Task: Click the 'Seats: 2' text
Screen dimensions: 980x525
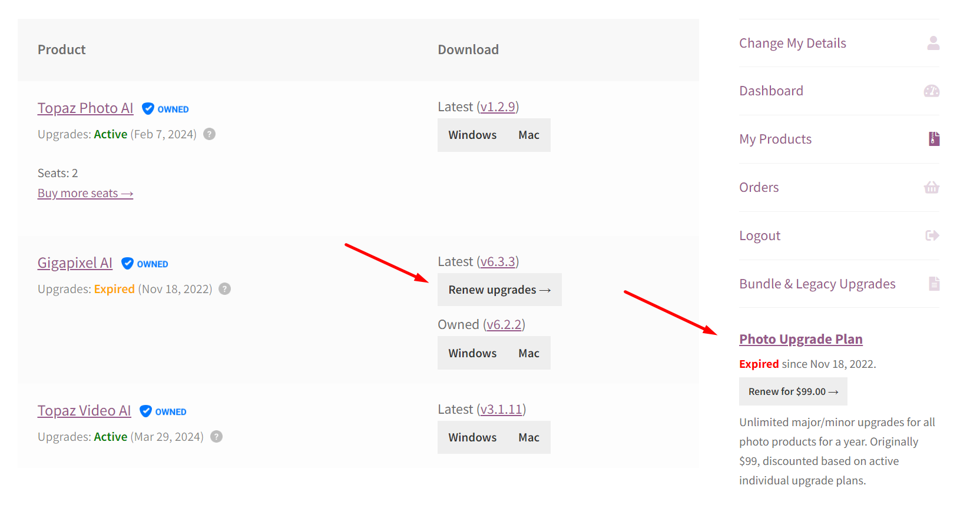Action: (58, 173)
